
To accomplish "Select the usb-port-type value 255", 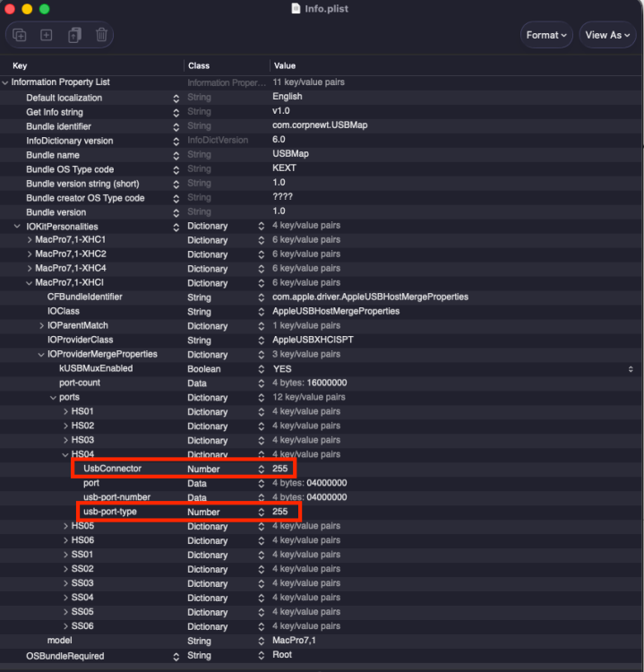I will pos(279,512).
